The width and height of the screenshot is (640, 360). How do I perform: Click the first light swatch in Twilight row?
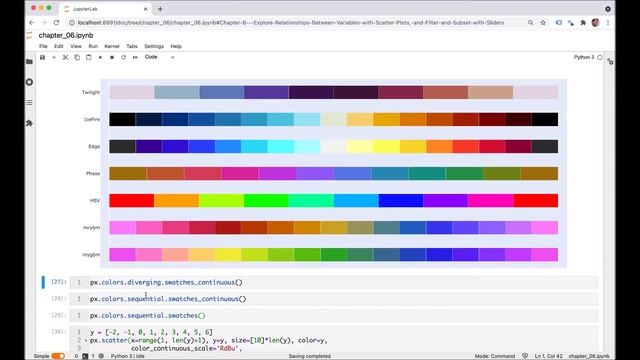click(x=132, y=92)
